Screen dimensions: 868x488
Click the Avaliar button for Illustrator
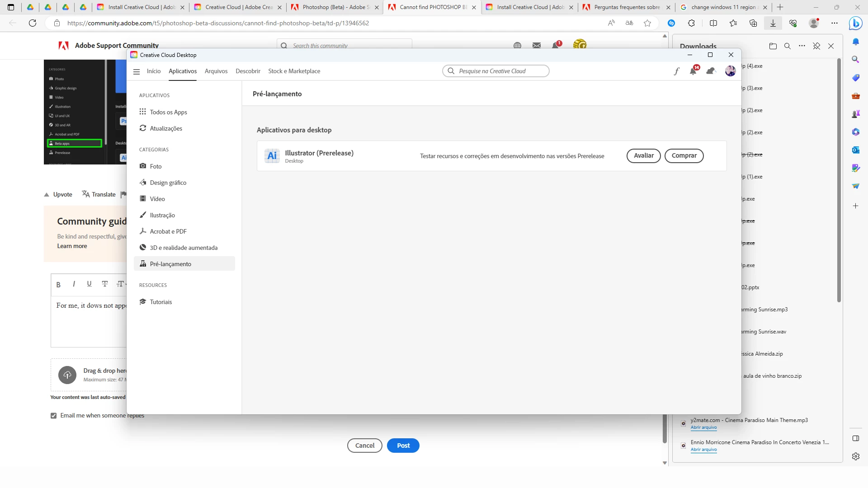point(643,155)
